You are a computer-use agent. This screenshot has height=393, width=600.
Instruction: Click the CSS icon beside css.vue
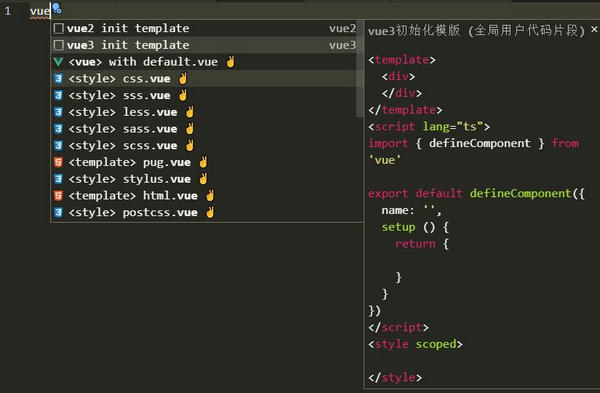[x=58, y=79]
